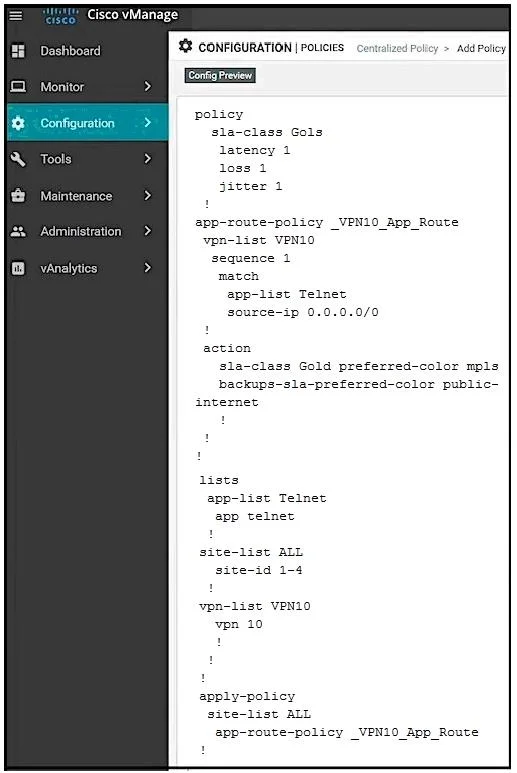Click the Configuration gear sidebar icon

pos(18,123)
